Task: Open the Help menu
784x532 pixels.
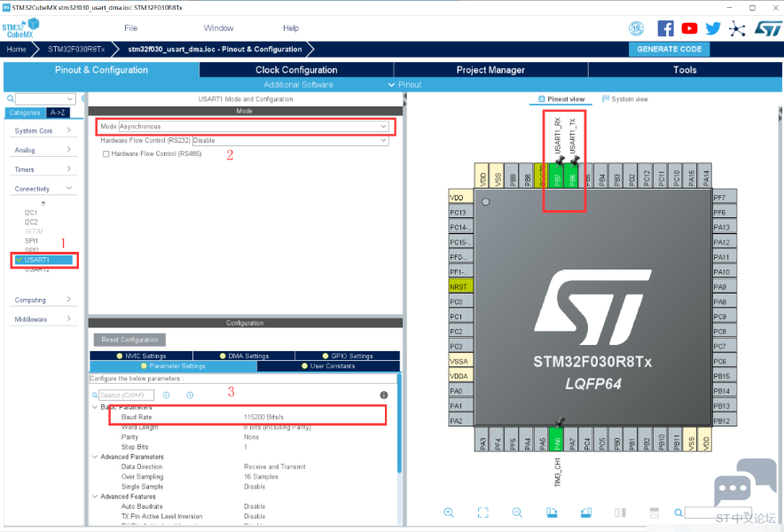Action: click(x=291, y=28)
